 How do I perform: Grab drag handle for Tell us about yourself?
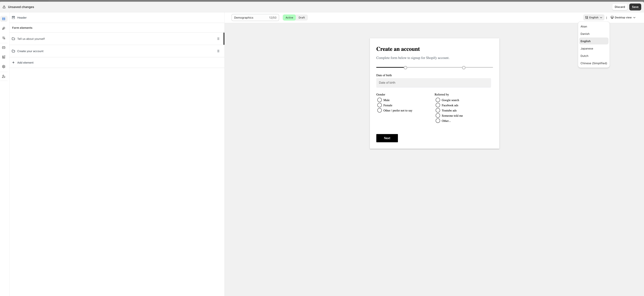tap(218, 39)
